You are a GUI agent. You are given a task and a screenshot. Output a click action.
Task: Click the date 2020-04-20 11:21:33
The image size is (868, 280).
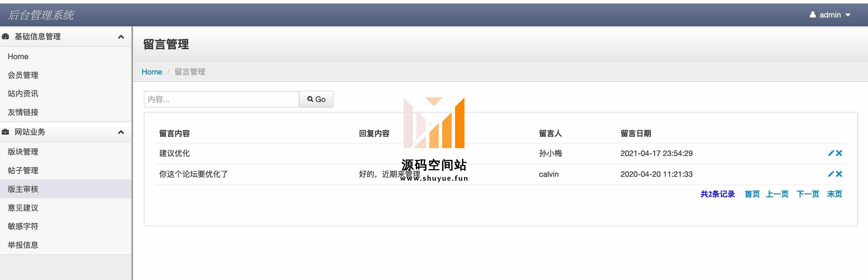[656, 174]
